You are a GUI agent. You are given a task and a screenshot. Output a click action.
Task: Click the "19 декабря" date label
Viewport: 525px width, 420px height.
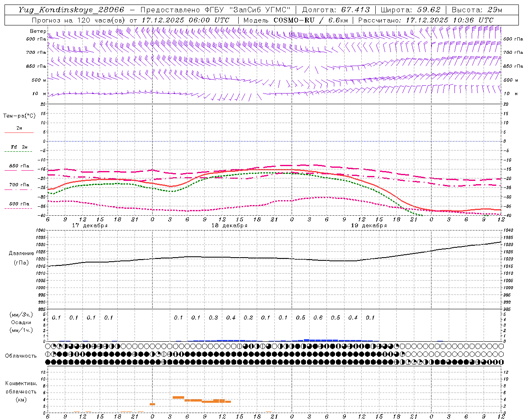click(369, 226)
